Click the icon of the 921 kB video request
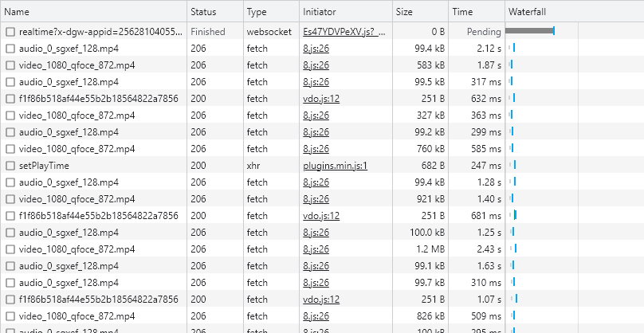The width and height of the screenshot is (644, 333). 10,199
